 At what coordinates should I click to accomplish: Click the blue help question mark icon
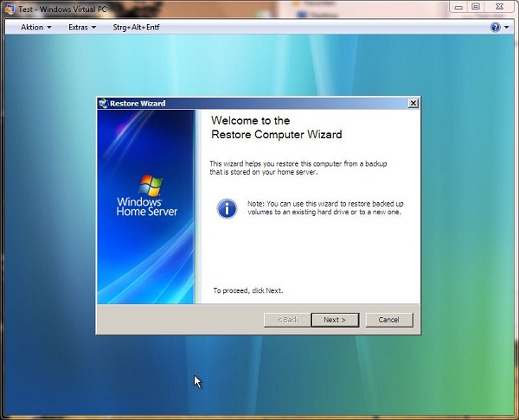(496, 27)
